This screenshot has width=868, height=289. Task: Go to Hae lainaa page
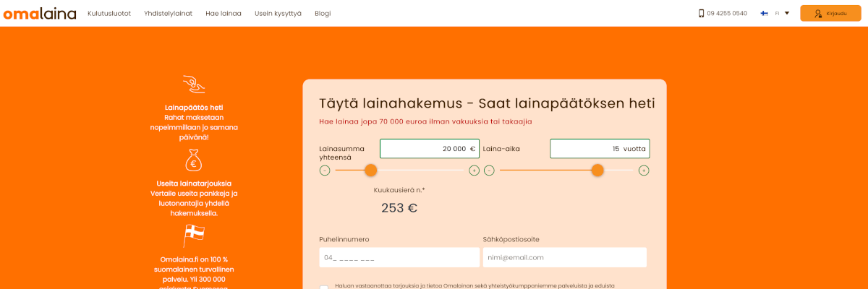click(224, 13)
